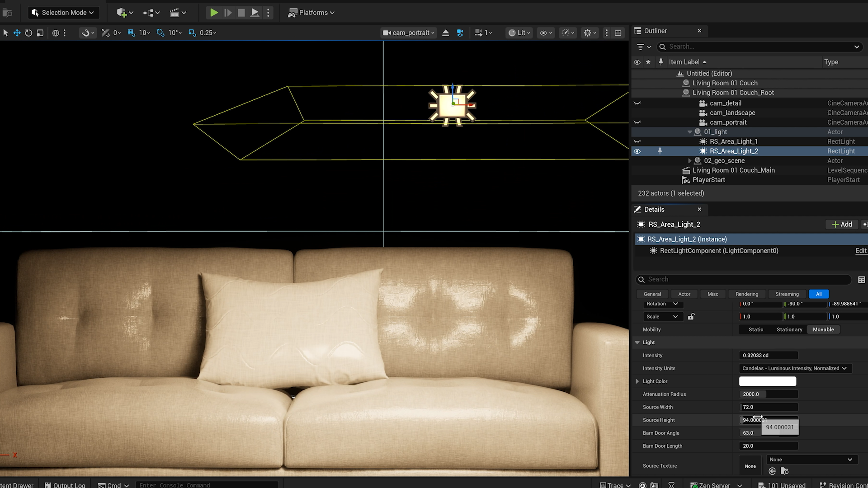
Task: Open the Lit view mode dropdown
Action: [519, 33]
